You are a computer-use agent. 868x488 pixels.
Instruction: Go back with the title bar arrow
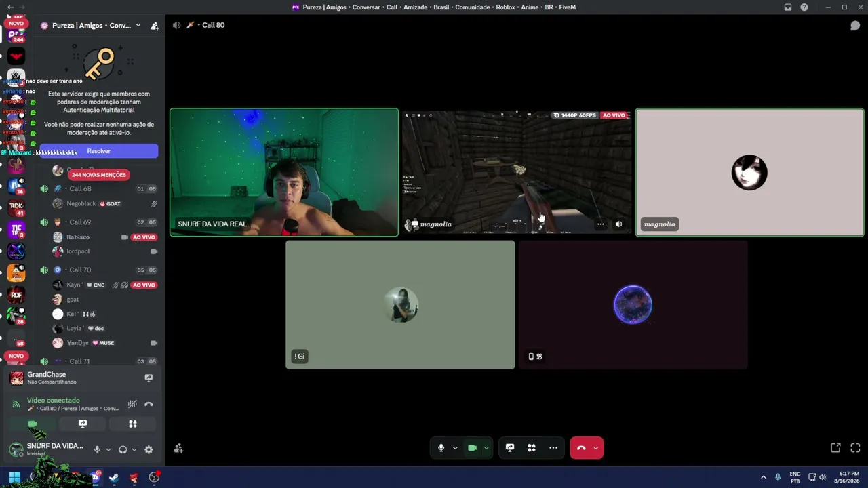[10, 7]
